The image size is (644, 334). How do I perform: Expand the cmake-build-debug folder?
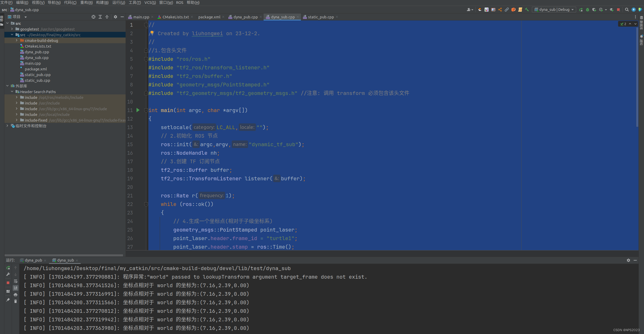[x=17, y=40]
